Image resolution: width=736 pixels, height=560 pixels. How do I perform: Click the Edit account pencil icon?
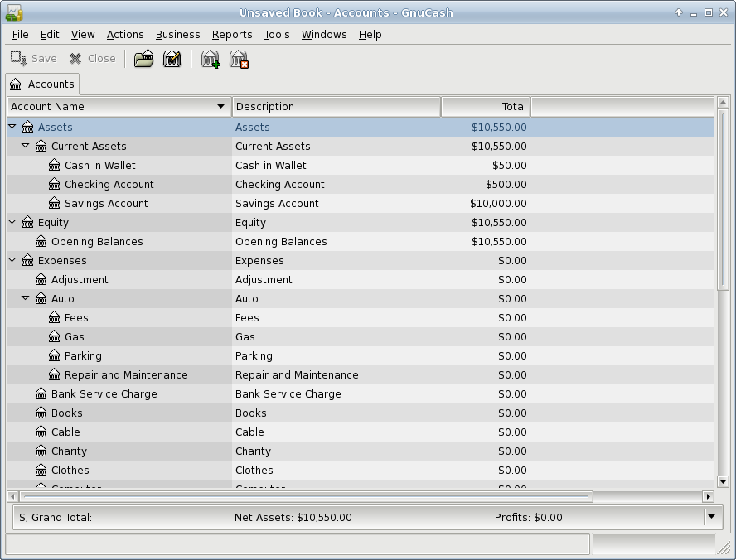[172, 59]
